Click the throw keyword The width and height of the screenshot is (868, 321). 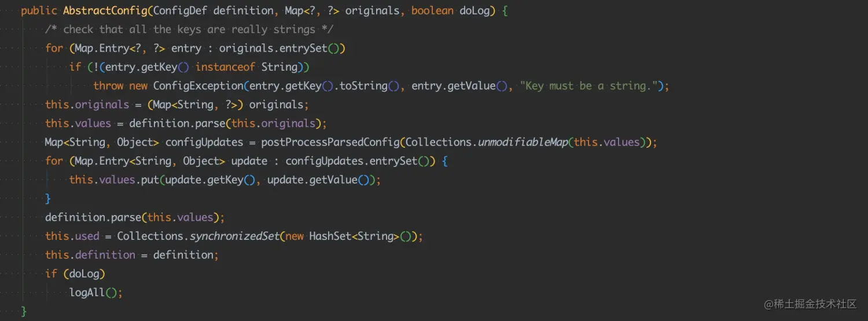point(108,86)
